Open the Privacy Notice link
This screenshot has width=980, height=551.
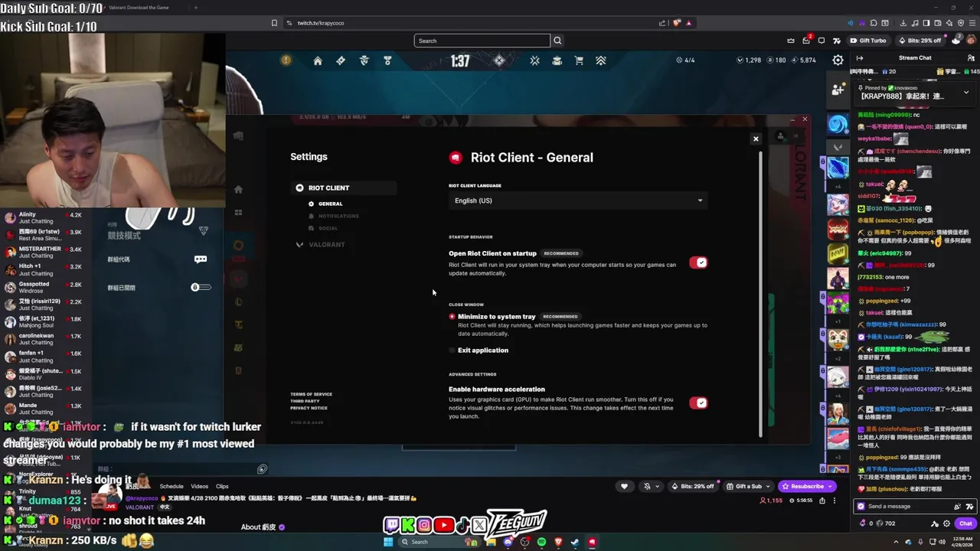click(x=309, y=408)
